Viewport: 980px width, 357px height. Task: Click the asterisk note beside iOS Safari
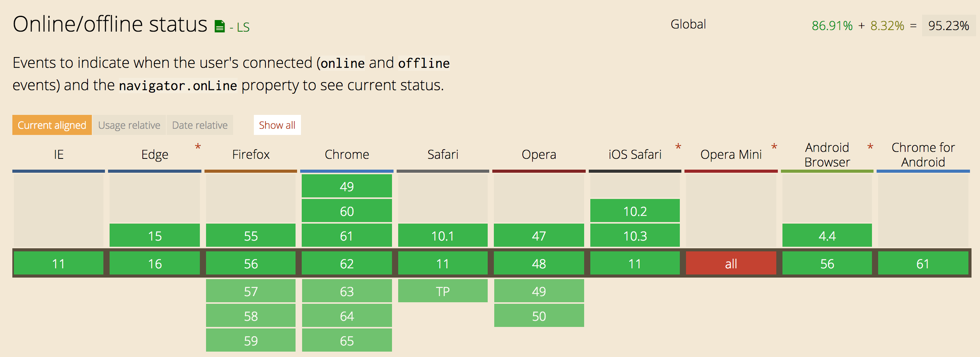pyautogui.click(x=678, y=147)
